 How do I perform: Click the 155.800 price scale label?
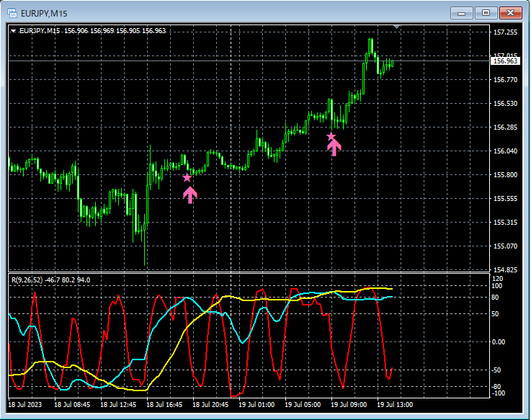505,175
